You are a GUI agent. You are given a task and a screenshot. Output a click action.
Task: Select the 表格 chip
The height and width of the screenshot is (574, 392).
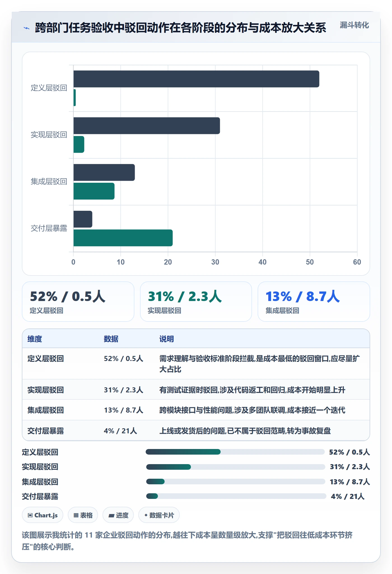coord(83,515)
